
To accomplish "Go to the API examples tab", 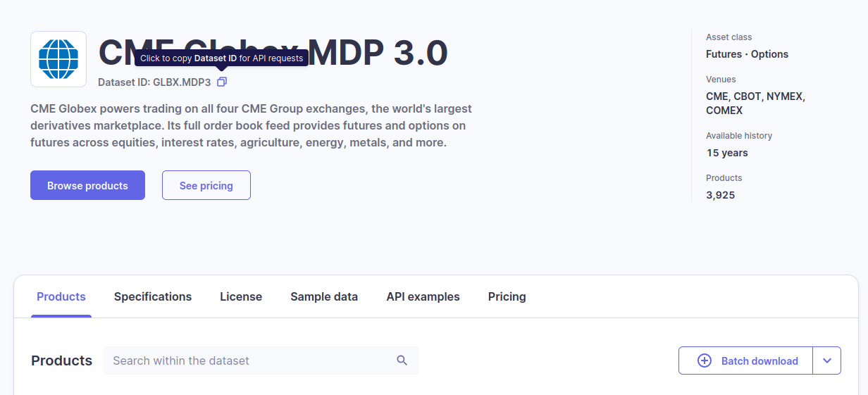I will [x=423, y=296].
